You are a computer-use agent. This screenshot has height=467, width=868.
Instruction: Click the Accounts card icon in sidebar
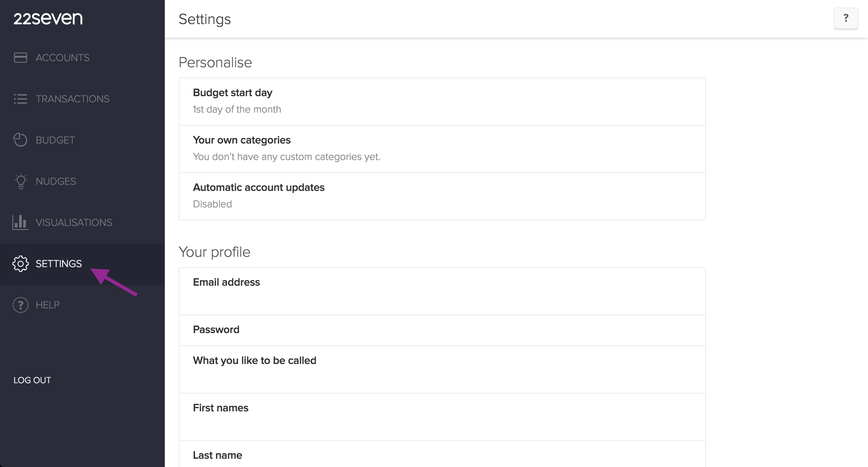tap(21, 57)
